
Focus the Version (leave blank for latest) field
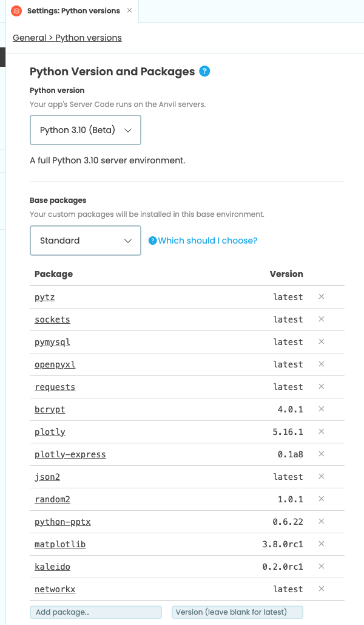coord(237,612)
